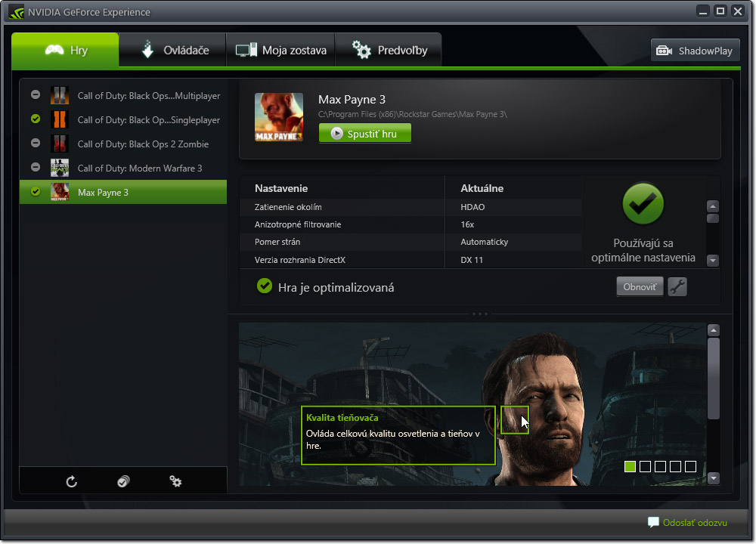756x544 pixels.
Task: Open the Predvoľby tab
Action: [388, 50]
